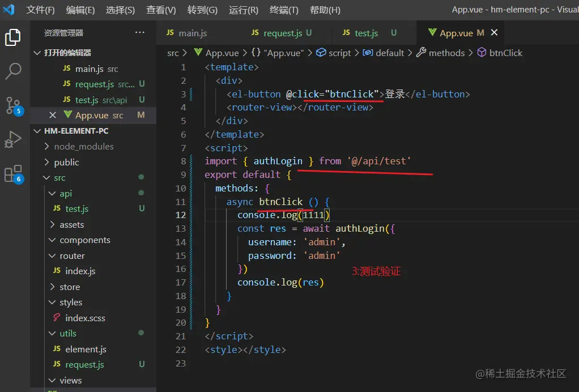Open test.js under api folder
This screenshot has width=579, height=392.
93,208
